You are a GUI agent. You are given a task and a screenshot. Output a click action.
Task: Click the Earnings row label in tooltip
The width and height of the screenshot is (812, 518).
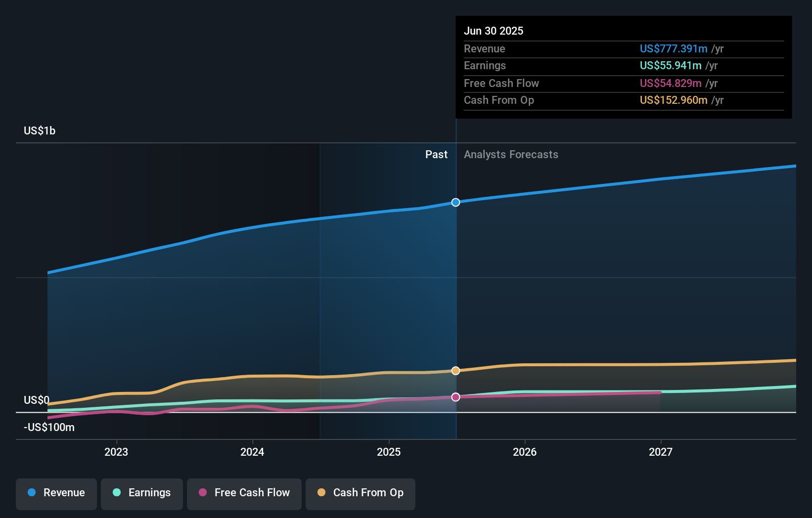coord(485,65)
